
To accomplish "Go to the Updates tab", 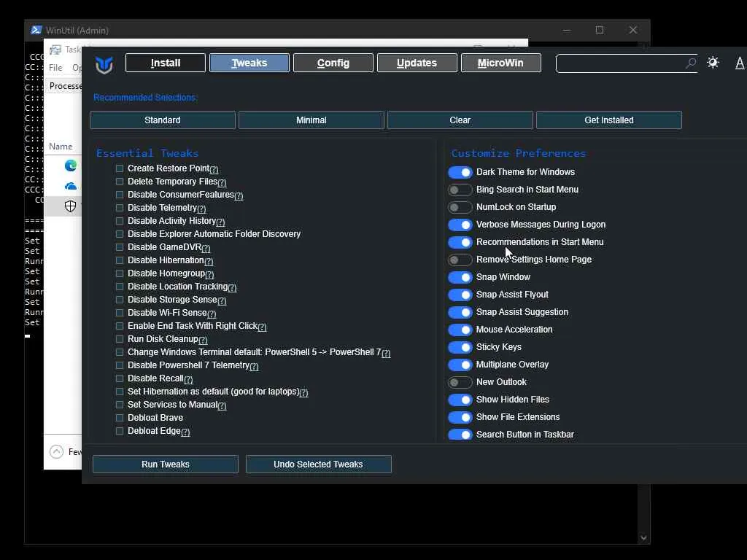I will pos(417,63).
